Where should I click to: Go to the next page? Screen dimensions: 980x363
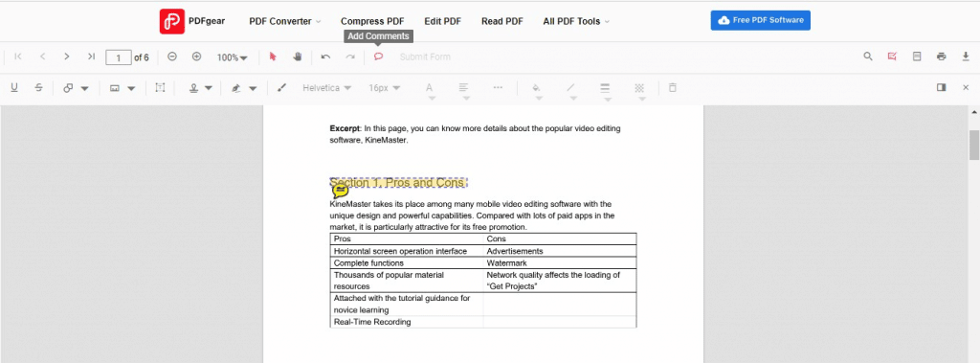pos(66,57)
